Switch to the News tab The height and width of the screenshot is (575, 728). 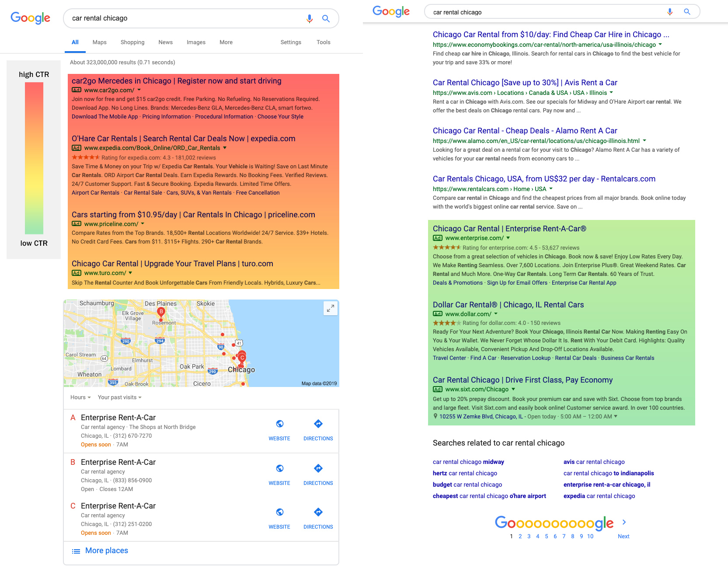pyautogui.click(x=166, y=42)
